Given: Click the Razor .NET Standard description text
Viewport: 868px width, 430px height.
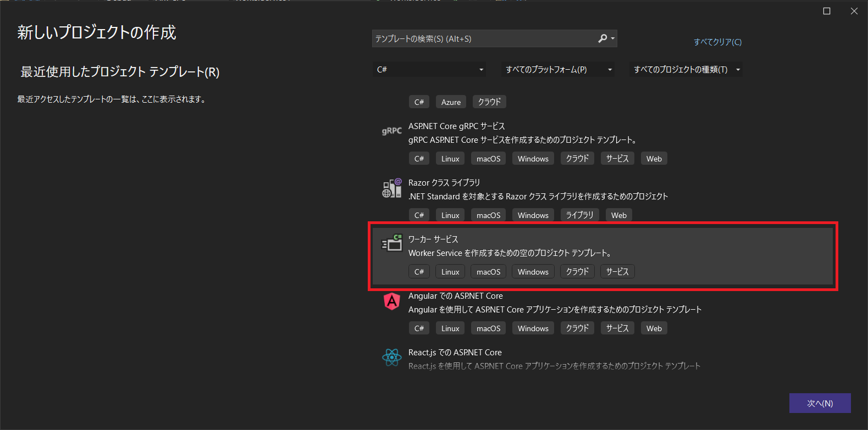Looking at the screenshot, I should 538,197.
